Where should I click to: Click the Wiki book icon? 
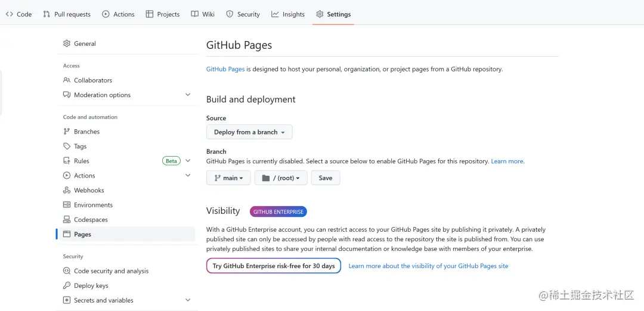tap(194, 14)
